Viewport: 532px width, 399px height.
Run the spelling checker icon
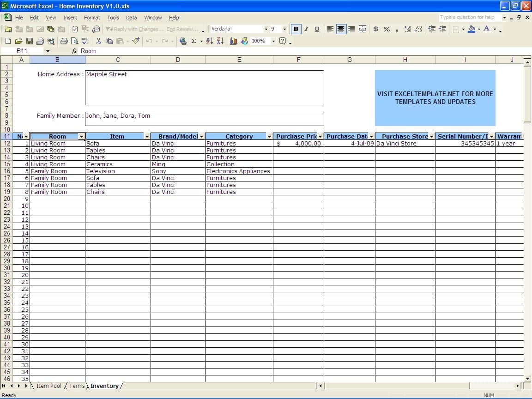point(85,41)
